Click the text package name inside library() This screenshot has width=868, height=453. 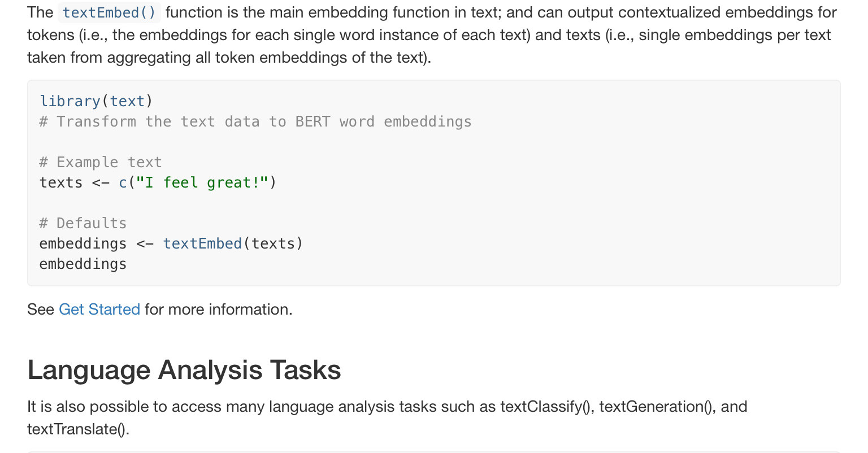point(127,101)
